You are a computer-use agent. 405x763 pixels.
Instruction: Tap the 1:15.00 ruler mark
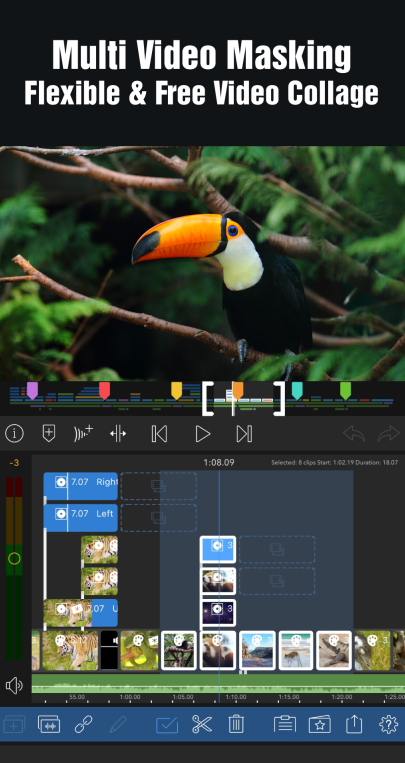(289, 697)
